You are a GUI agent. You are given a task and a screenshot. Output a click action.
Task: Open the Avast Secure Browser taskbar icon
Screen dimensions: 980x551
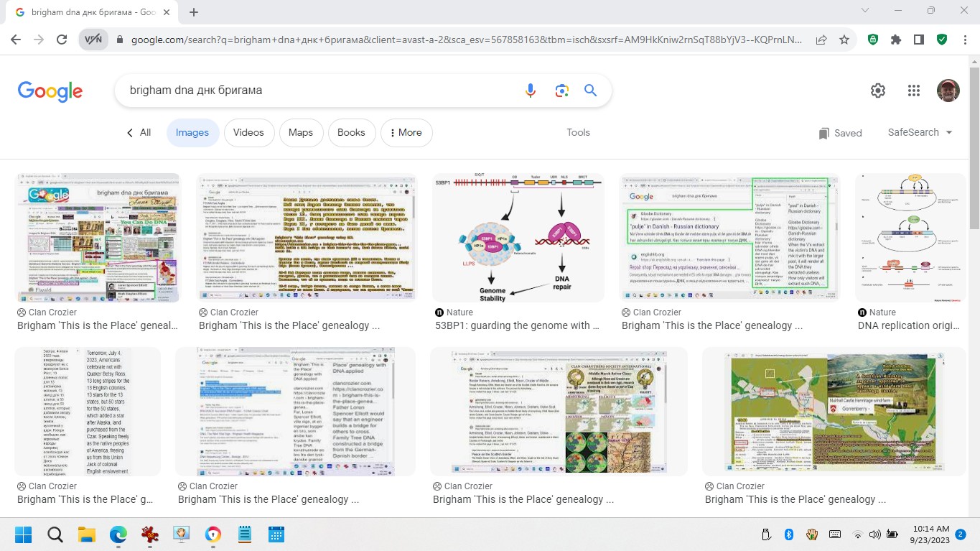coord(213,534)
